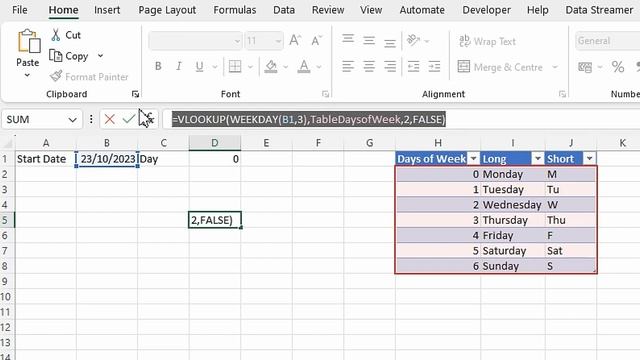Open underline style dropdown arrow
The height and width of the screenshot is (360, 640).
(x=215, y=67)
